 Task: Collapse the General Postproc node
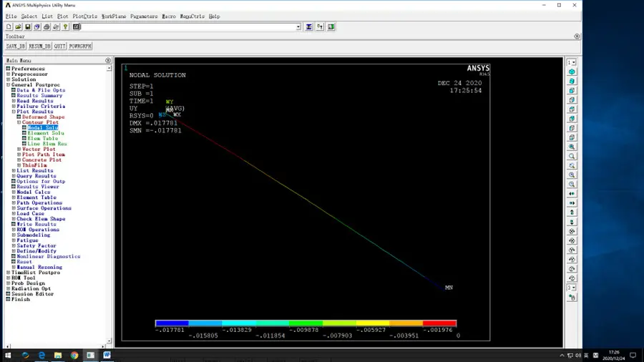[8, 85]
